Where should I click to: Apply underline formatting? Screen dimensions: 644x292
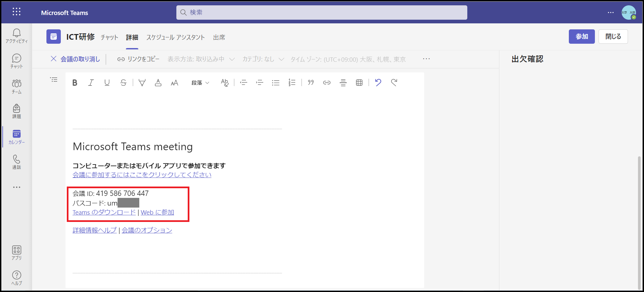coord(107,83)
